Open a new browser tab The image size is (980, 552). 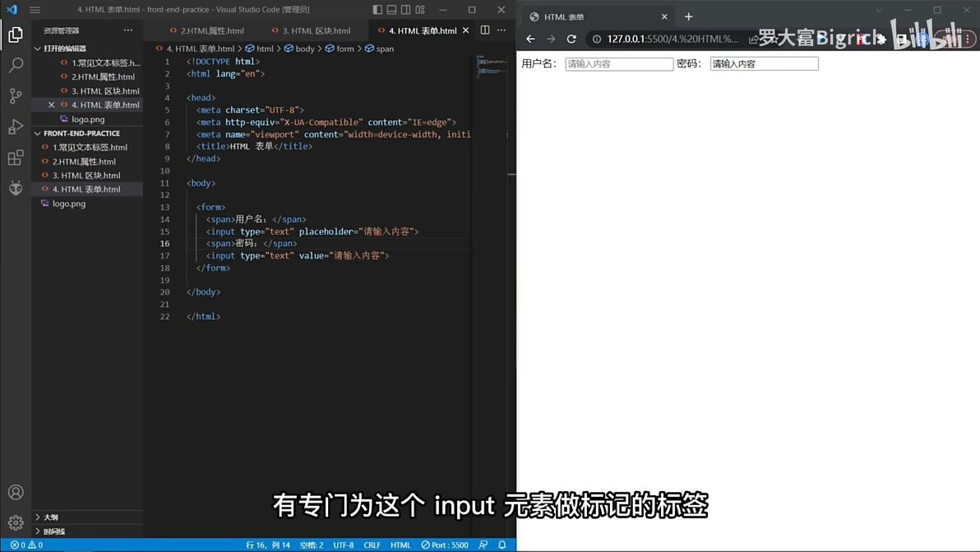pos(689,17)
